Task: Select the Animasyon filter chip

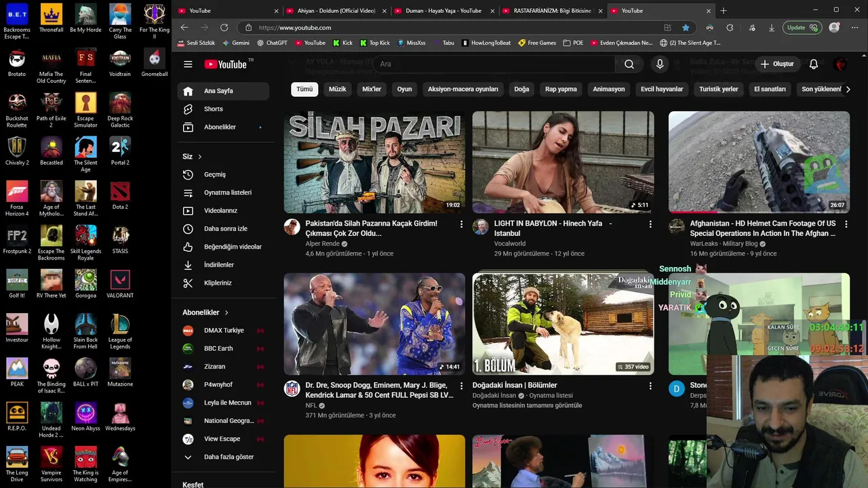Action: (609, 89)
